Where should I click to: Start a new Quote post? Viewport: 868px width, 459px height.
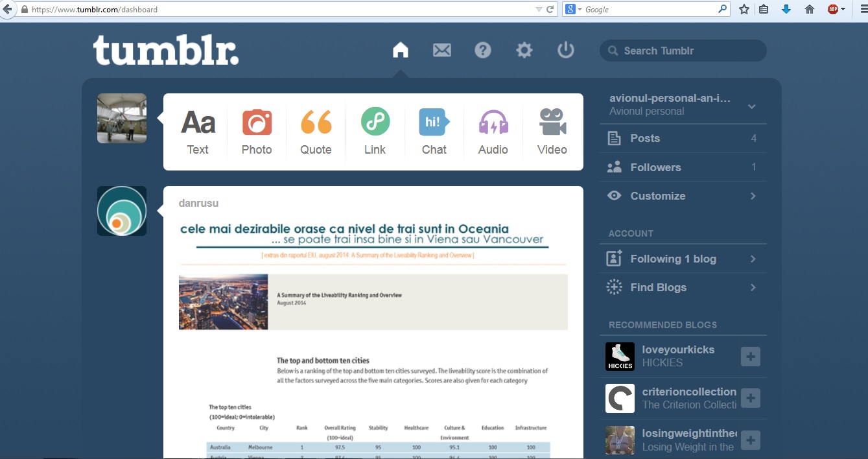click(x=316, y=132)
